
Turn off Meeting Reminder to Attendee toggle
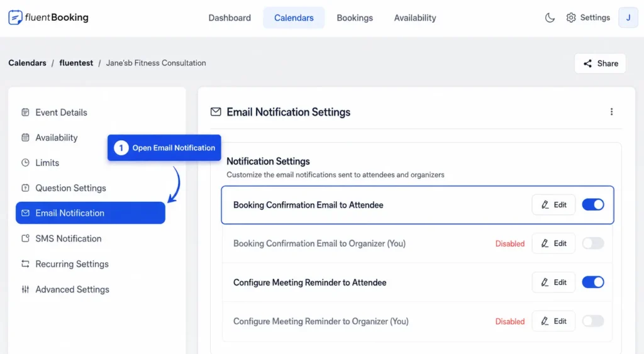point(593,282)
